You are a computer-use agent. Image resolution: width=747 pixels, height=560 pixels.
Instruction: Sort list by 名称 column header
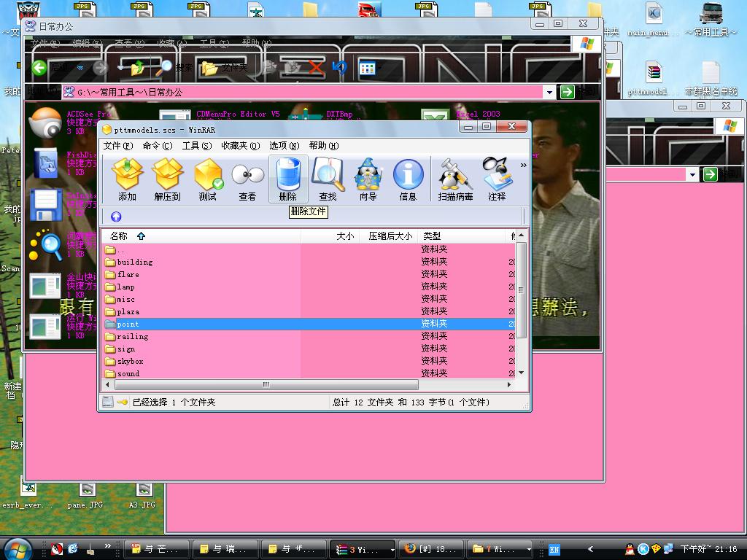pos(119,236)
